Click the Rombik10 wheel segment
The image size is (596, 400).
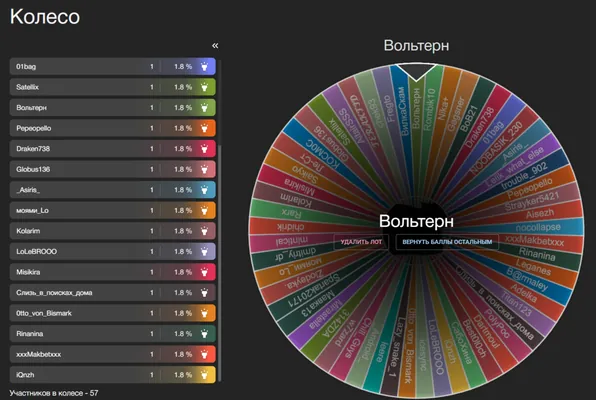430,110
